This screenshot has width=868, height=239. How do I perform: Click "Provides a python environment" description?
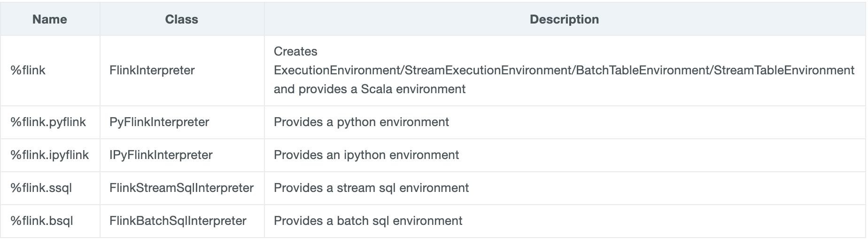(x=361, y=122)
